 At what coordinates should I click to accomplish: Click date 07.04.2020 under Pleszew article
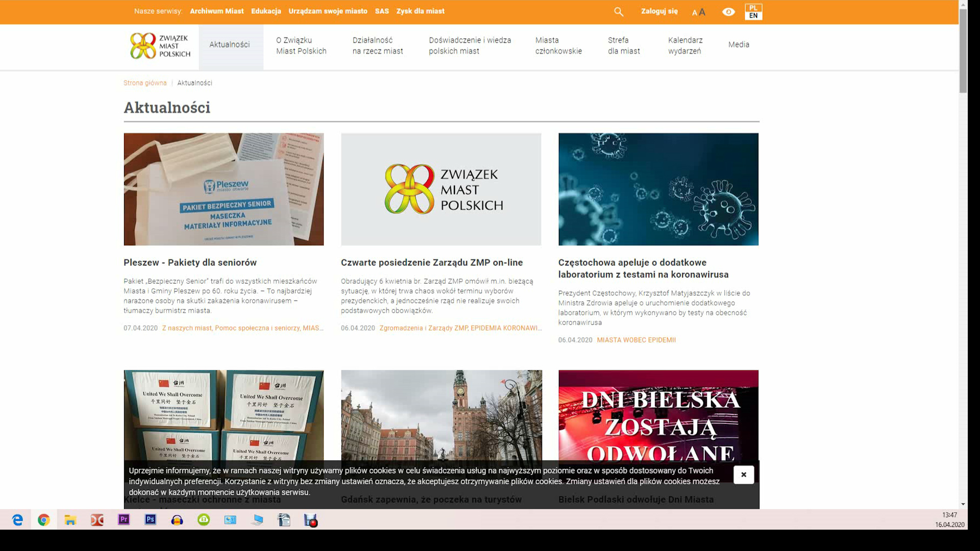(140, 328)
